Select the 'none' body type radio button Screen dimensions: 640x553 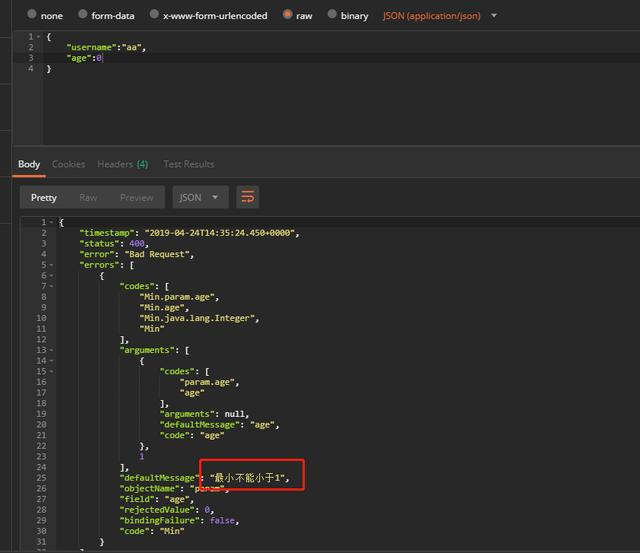(x=32, y=16)
